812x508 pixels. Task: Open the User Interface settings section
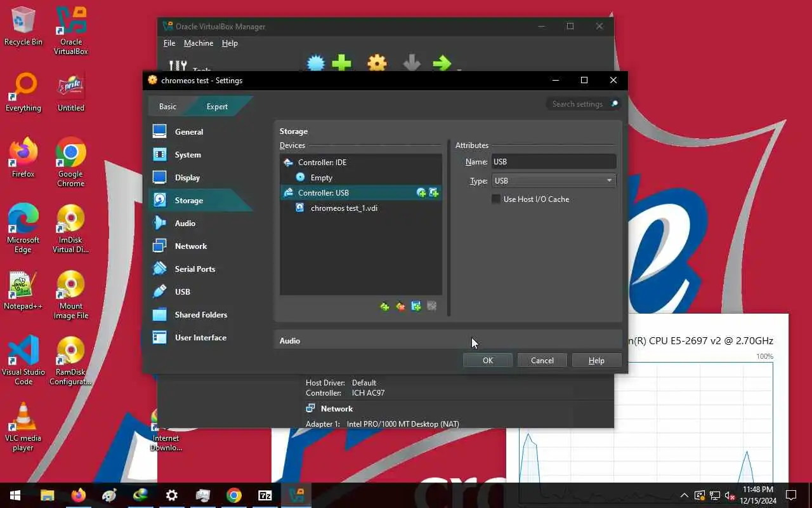200,337
